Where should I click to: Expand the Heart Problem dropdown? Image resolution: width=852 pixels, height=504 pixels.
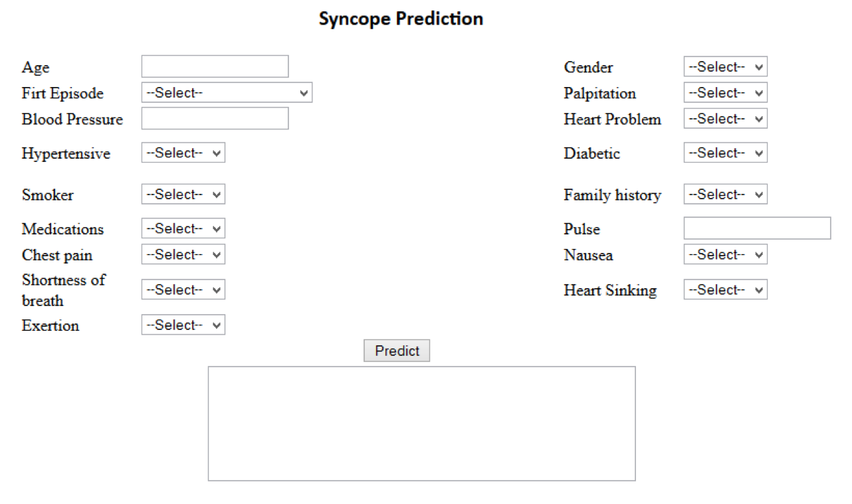[725, 119]
